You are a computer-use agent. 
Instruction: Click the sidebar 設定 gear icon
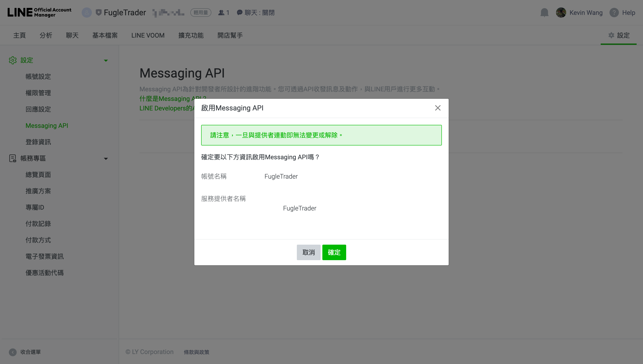[13, 60]
